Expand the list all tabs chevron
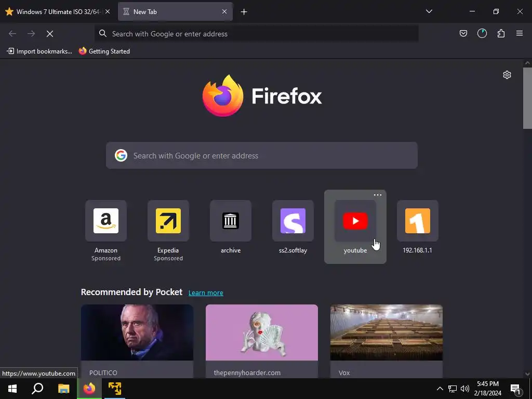The height and width of the screenshot is (399, 532). [429, 11]
